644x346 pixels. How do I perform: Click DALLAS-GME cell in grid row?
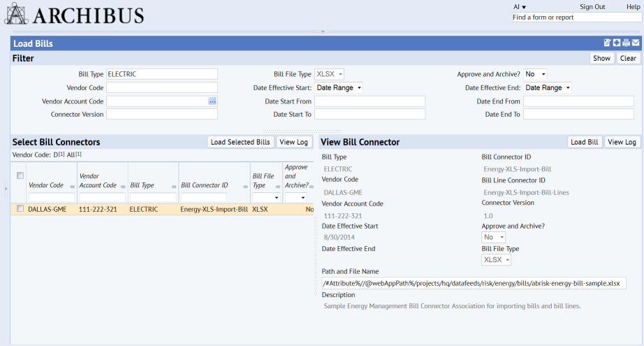coord(47,209)
